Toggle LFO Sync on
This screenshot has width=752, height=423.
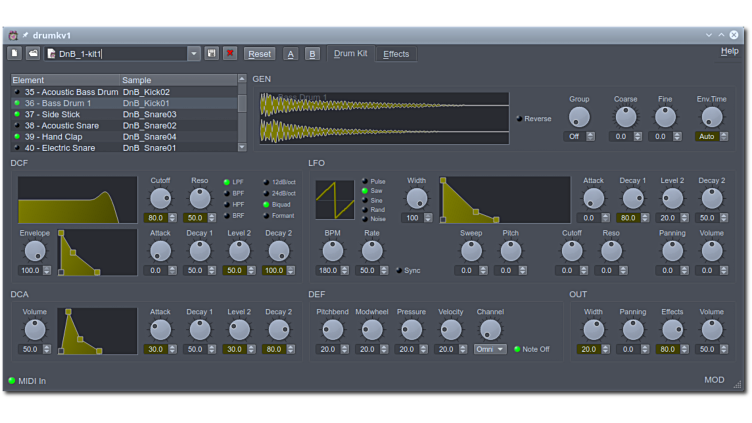[x=399, y=271]
